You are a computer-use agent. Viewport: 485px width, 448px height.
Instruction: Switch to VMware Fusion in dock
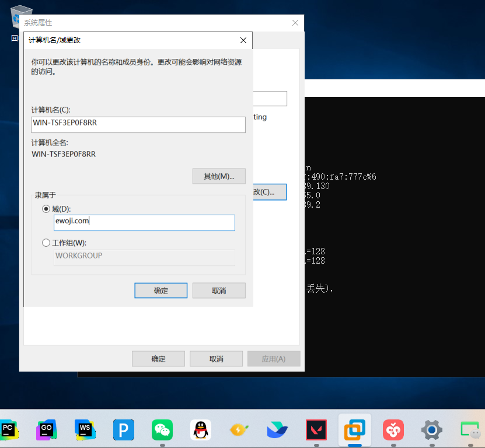[x=355, y=430]
